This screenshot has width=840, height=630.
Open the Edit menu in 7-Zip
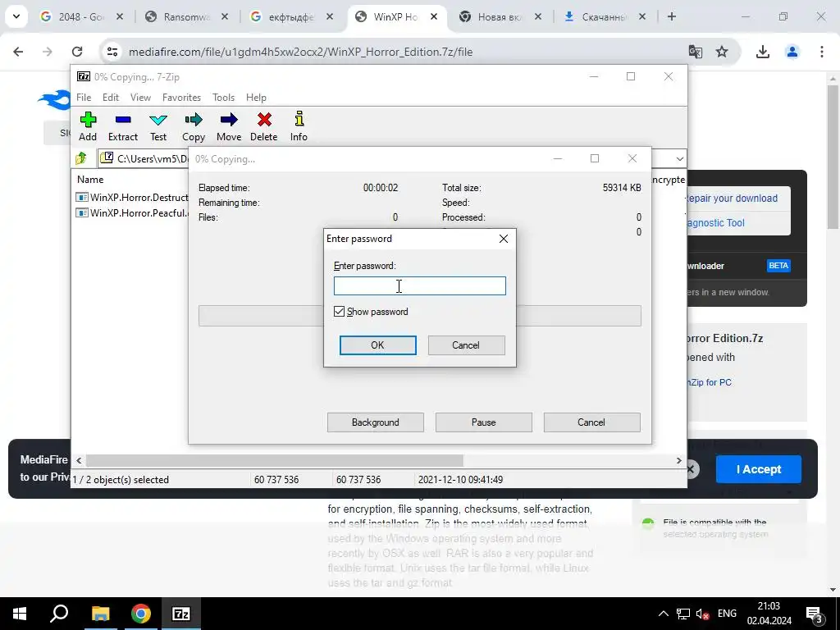[111, 98]
